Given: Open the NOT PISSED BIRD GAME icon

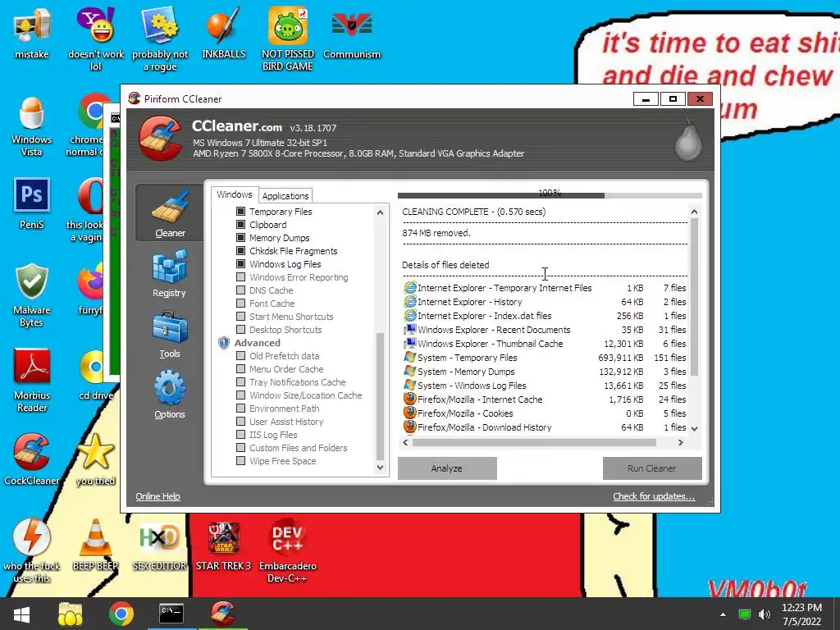Looking at the screenshot, I should point(287,39).
